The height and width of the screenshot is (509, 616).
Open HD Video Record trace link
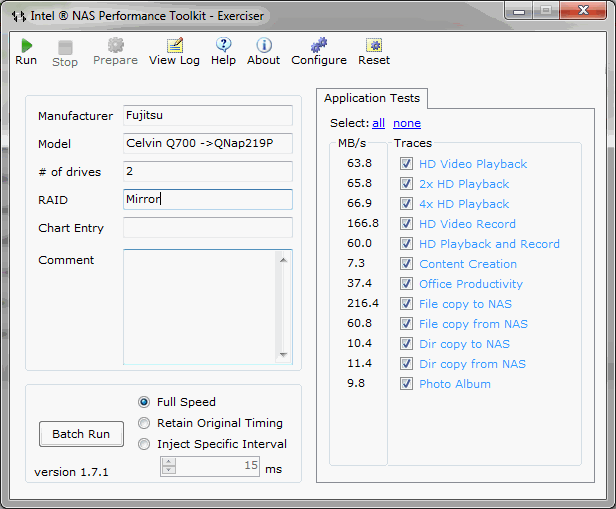(468, 224)
